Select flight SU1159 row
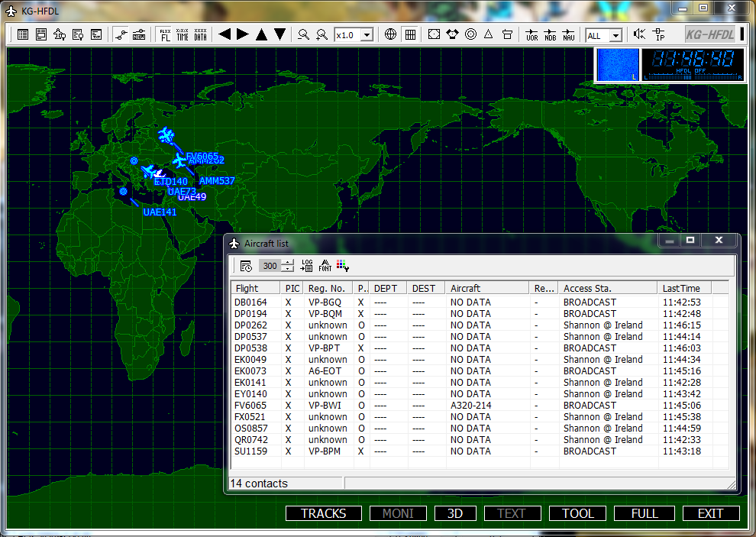The height and width of the screenshot is (537, 756). coord(480,451)
